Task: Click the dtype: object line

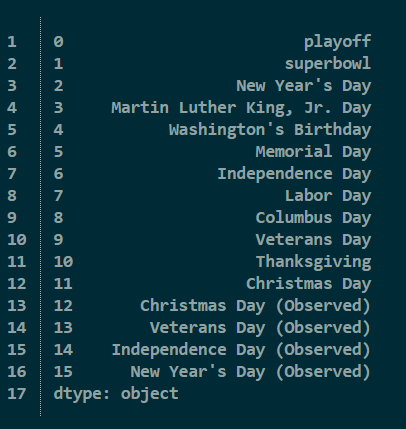Action: tap(116, 394)
